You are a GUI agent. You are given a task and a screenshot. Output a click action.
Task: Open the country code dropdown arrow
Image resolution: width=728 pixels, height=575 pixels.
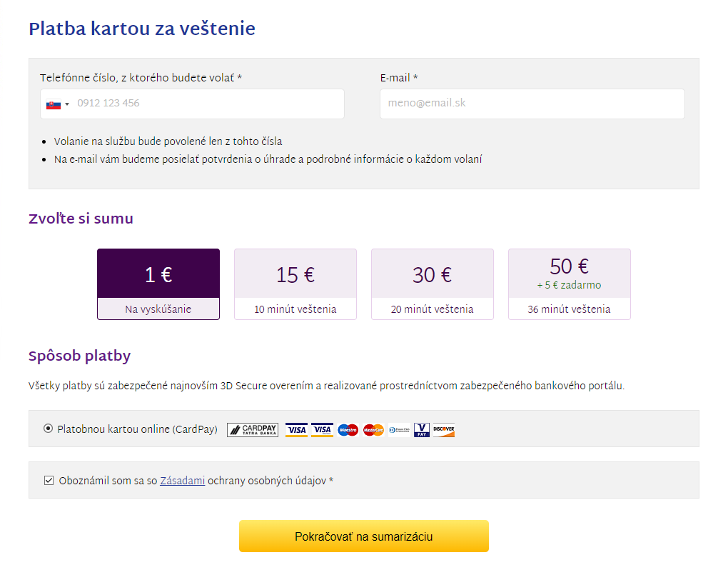pyautogui.click(x=67, y=104)
